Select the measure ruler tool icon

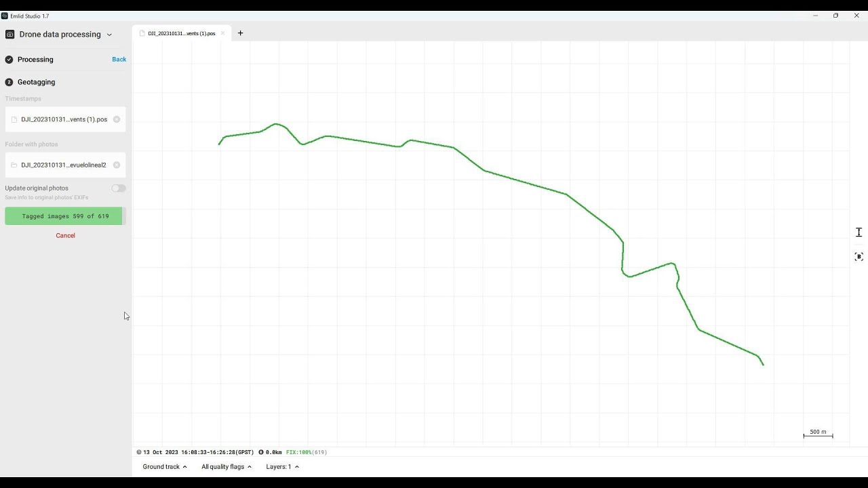click(x=859, y=232)
